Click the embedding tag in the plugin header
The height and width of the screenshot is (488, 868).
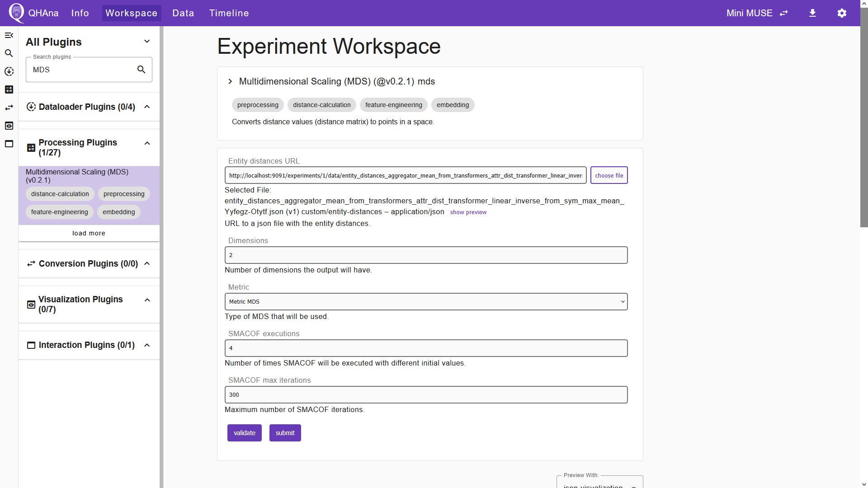[453, 105]
